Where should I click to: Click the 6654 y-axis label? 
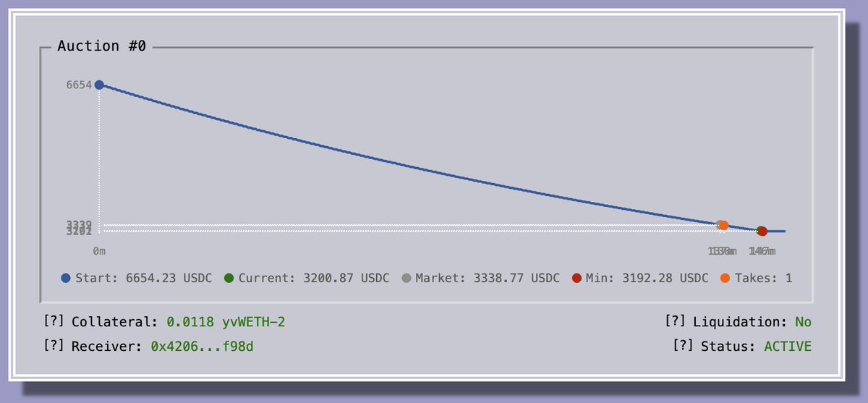point(79,85)
